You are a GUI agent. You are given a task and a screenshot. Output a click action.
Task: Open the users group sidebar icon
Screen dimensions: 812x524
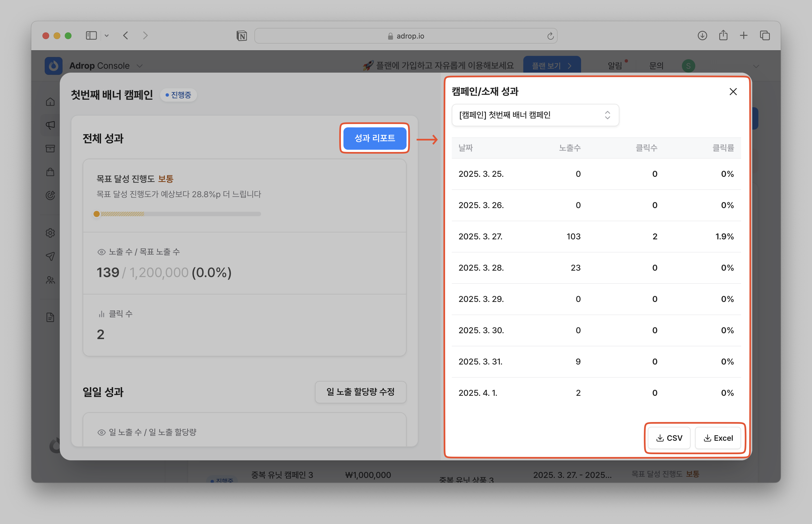[50, 280]
